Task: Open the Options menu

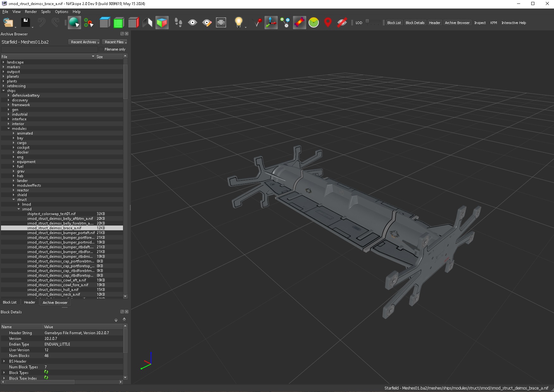Action: [x=62, y=12]
